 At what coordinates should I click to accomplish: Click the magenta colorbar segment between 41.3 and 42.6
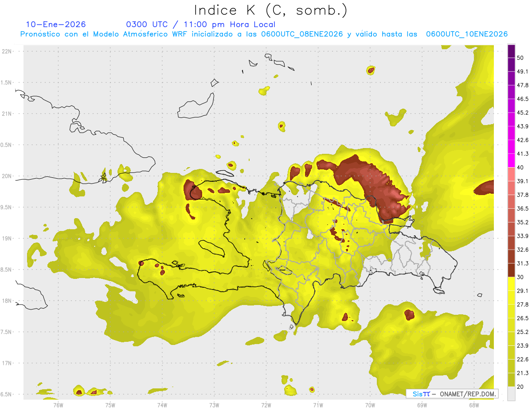511,147
